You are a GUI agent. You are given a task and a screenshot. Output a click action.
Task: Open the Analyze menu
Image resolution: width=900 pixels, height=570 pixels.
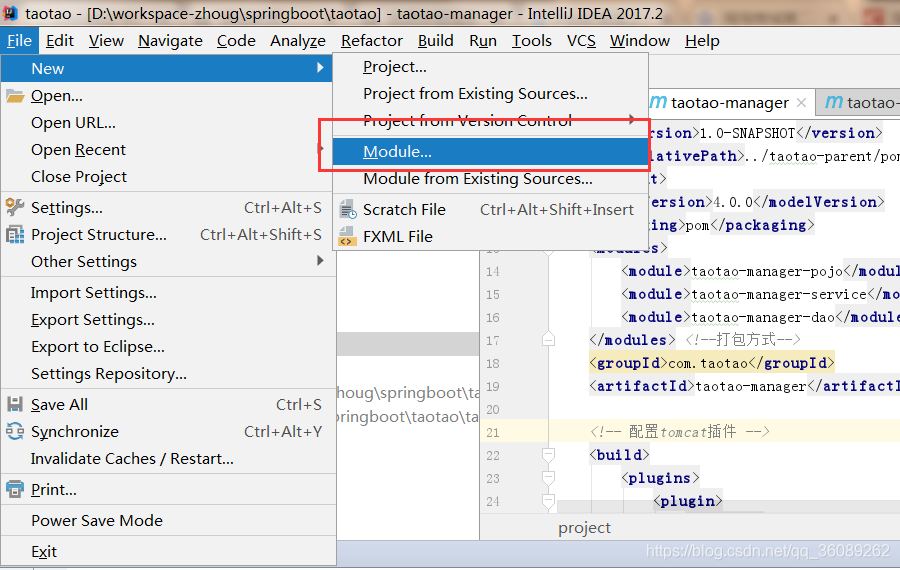coord(298,41)
